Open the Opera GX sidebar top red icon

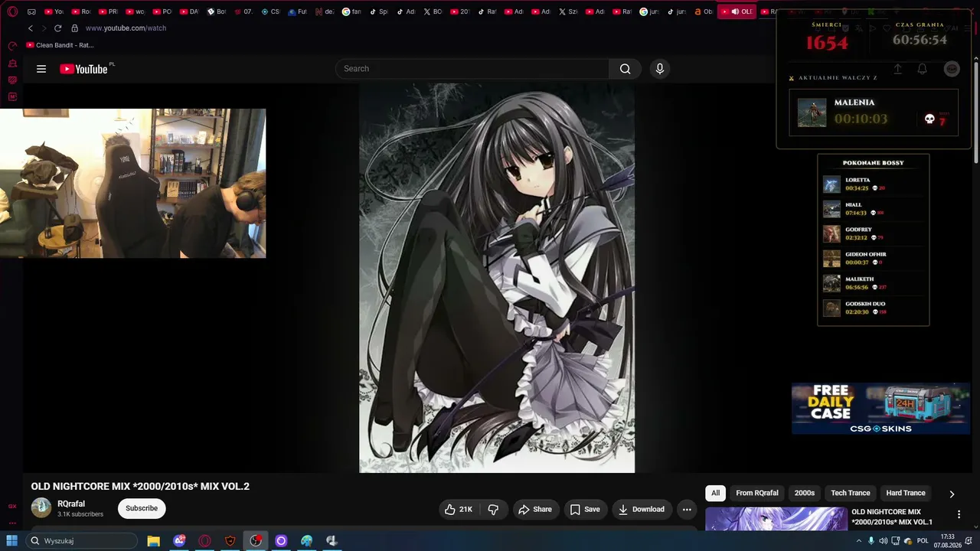pos(12,47)
